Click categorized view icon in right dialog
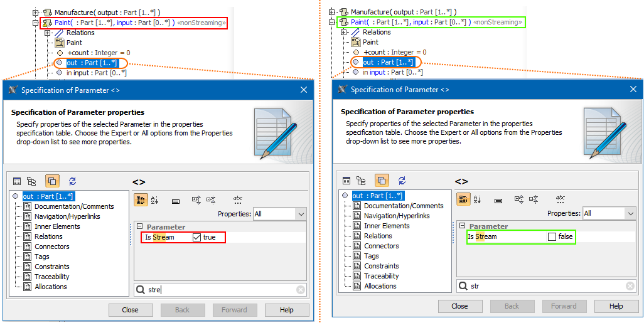The width and height of the screenshot is (644, 323). coord(463,200)
